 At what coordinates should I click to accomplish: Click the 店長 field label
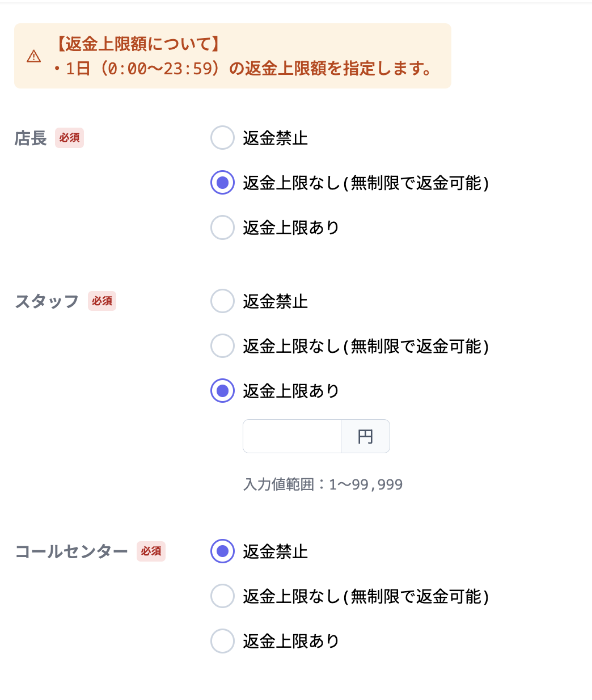31,138
